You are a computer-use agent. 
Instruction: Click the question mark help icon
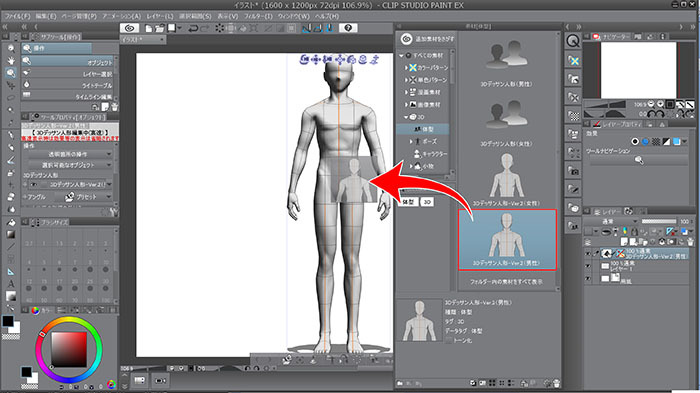point(348,28)
